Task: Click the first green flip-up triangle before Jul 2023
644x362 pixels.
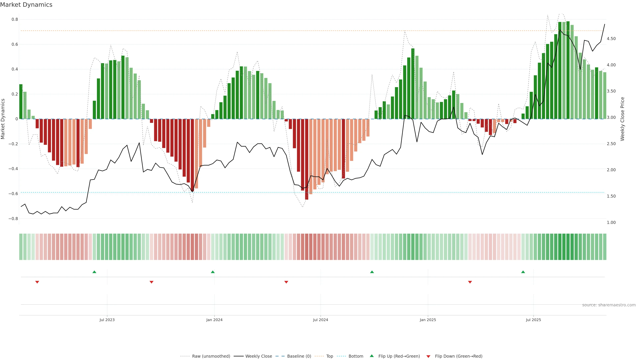Action: coord(94,272)
